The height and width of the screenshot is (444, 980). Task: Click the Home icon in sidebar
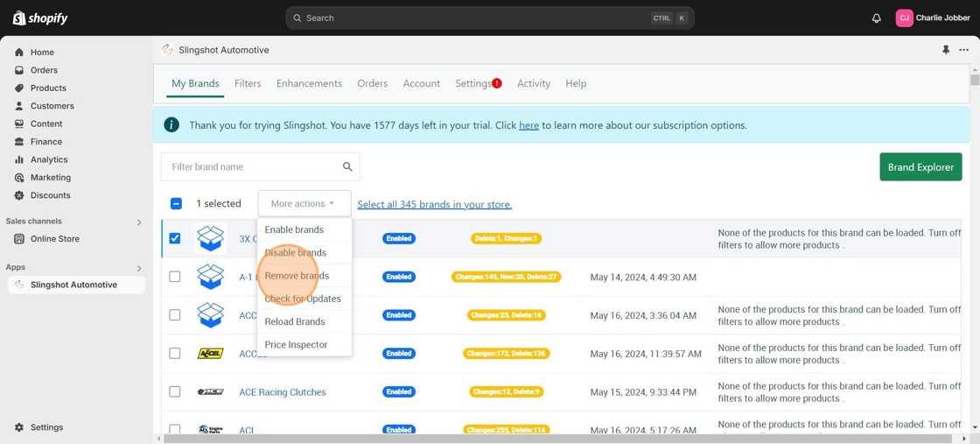pos(19,53)
